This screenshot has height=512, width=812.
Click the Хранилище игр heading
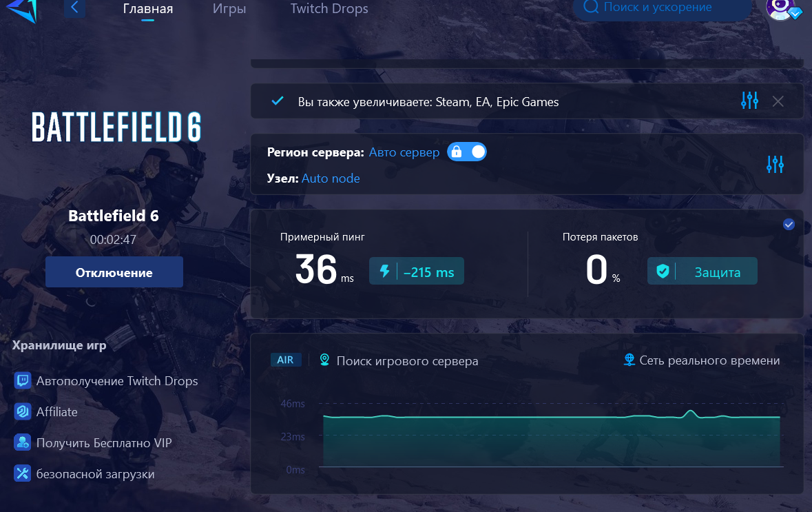59,346
